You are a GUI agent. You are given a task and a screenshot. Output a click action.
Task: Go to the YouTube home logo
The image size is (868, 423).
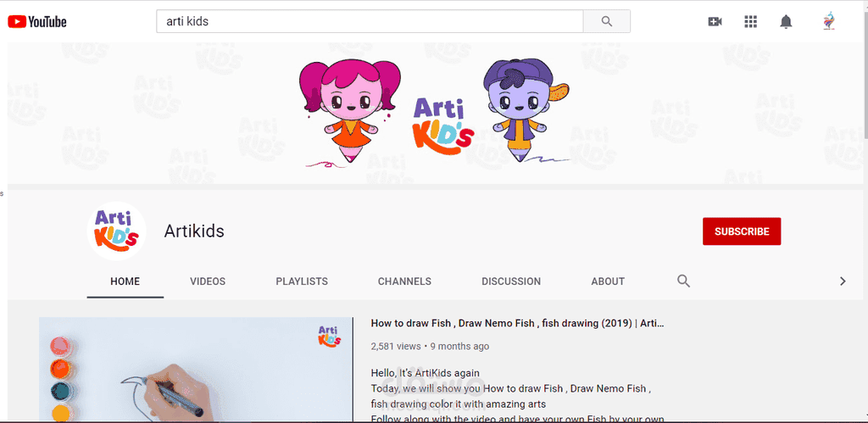click(x=37, y=21)
